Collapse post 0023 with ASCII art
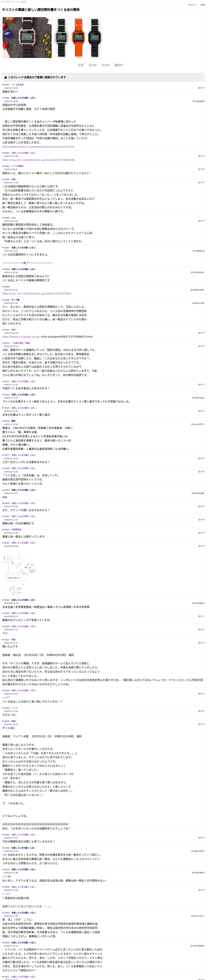210x980 pixels. (3, 543)
